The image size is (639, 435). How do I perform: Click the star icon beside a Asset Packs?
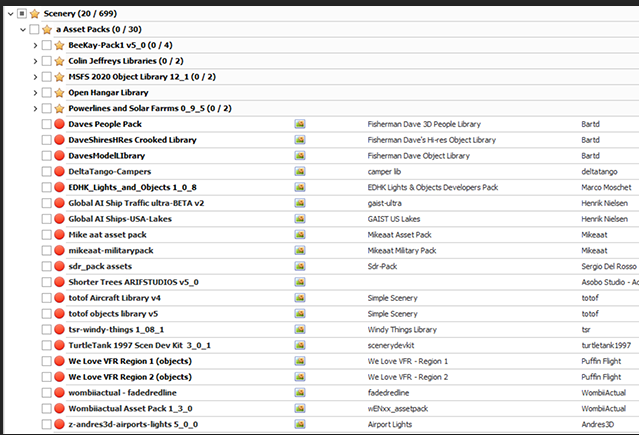47,29
